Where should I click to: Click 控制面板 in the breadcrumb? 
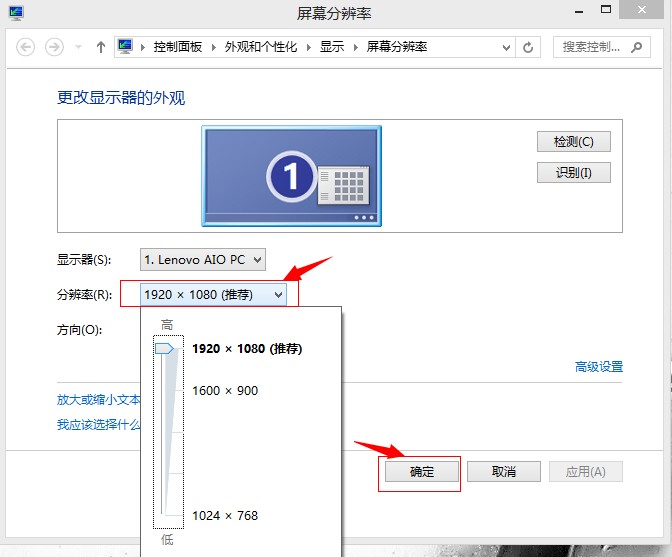(x=177, y=47)
